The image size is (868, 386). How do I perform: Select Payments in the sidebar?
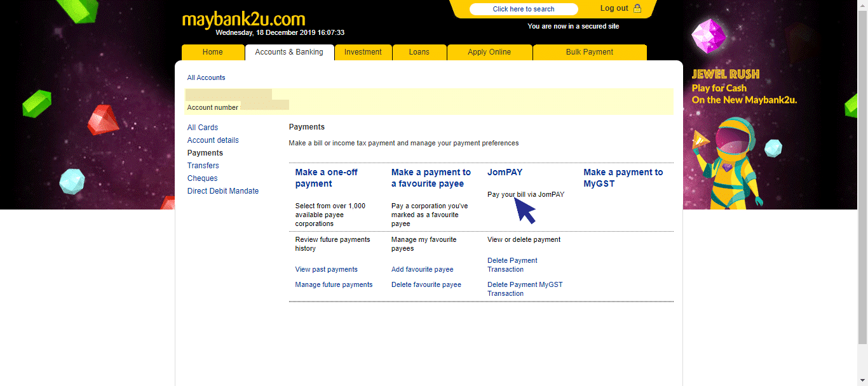tap(205, 153)
